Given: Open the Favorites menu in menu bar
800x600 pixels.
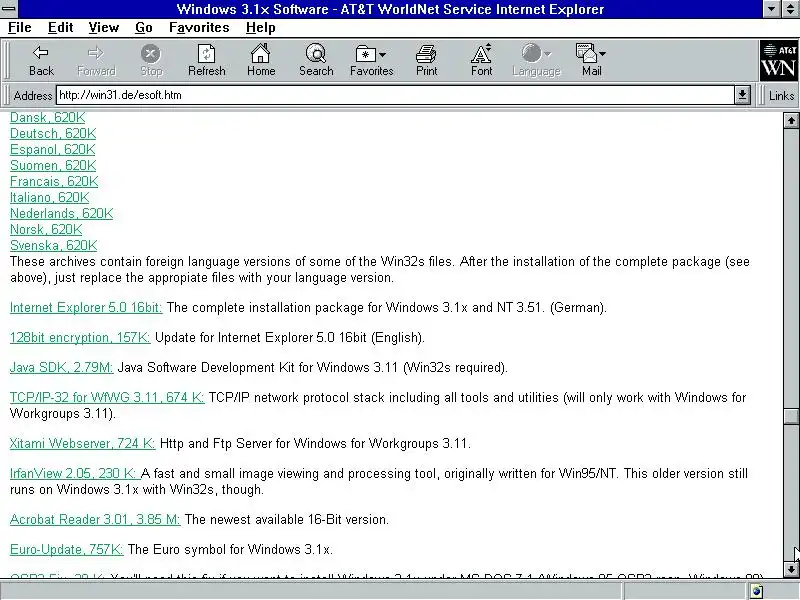Looking at the screenshot, I should coord(199,28).
